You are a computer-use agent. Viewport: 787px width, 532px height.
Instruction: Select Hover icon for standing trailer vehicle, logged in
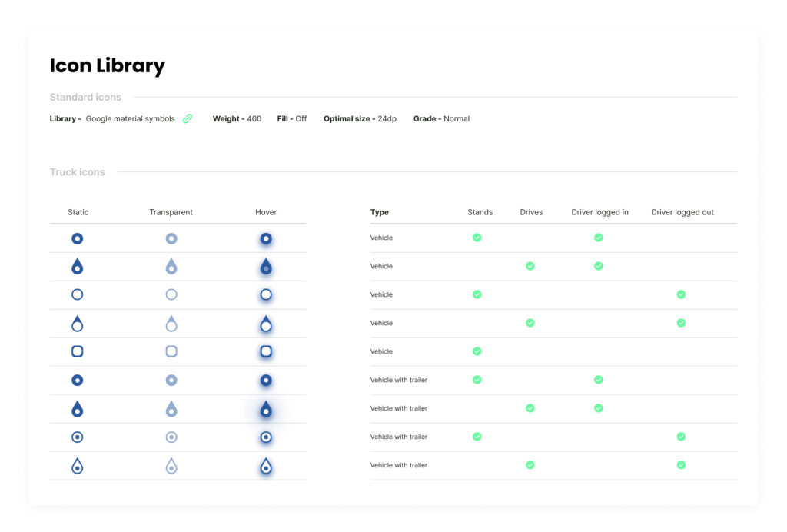[x=266, y=381]
